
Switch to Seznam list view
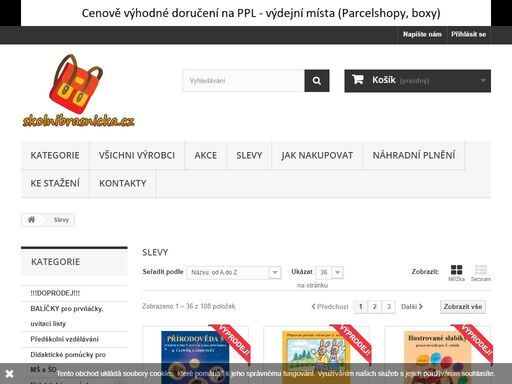point(481,273)
